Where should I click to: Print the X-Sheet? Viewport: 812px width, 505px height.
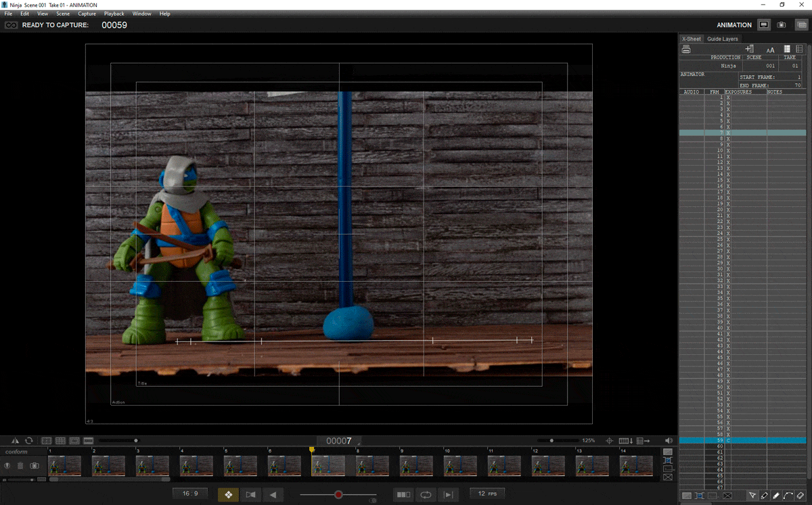(686, 49)
